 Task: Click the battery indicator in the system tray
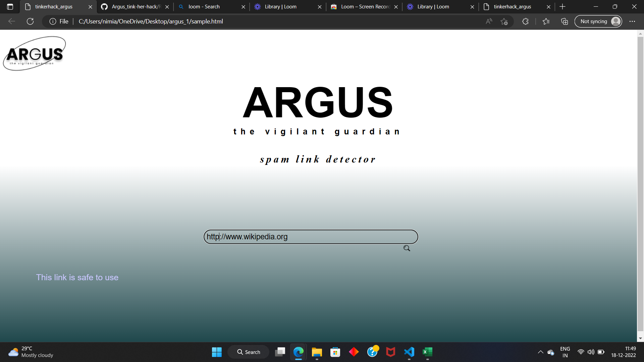[600, 352]
